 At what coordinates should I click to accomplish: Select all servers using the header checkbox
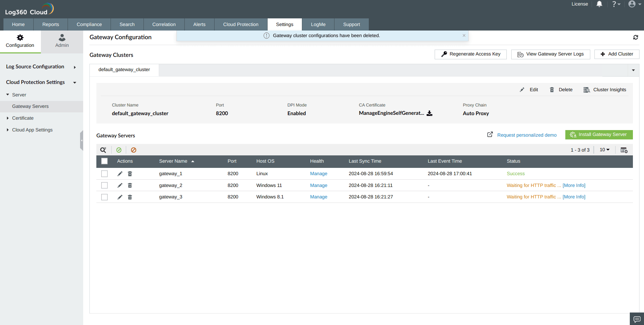104,161
